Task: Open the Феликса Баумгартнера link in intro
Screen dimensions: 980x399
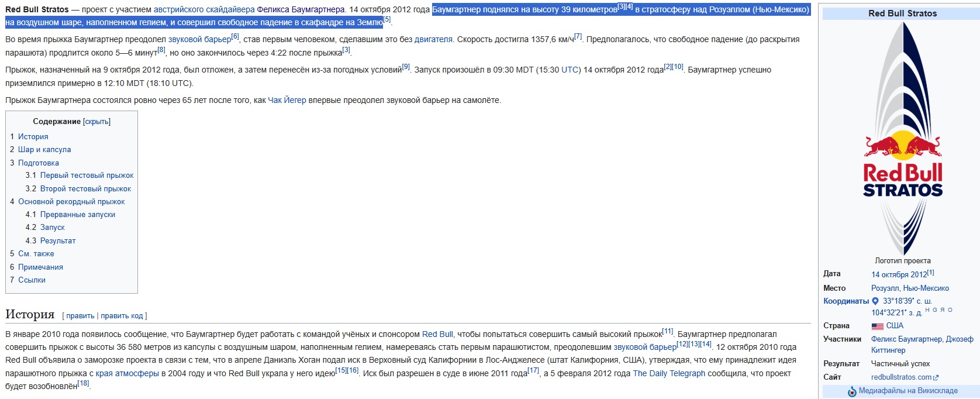Action: [301, 10]
